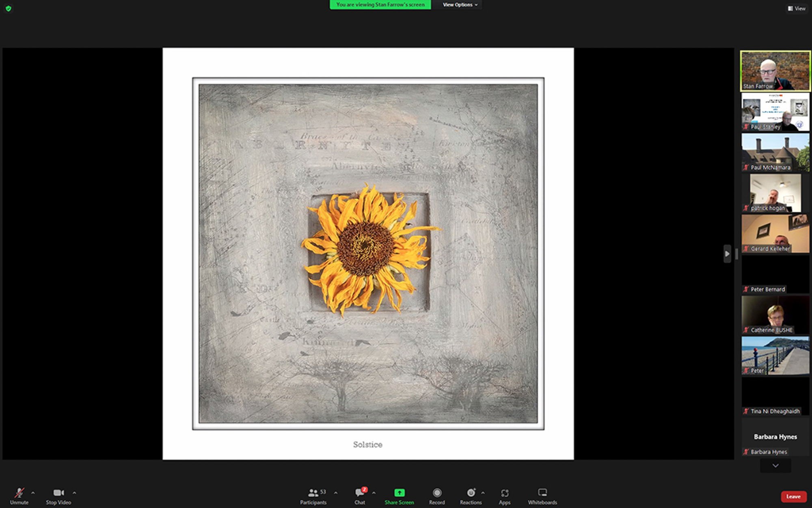Select Paul Stanley's video thumbnail
The image size is (812, 508).
click(775, 112)
